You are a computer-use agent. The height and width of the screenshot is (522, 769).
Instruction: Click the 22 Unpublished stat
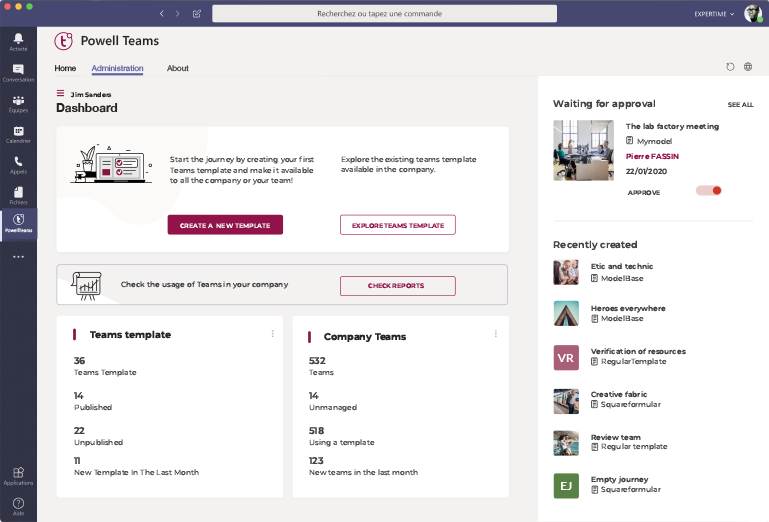click(98, 436)
